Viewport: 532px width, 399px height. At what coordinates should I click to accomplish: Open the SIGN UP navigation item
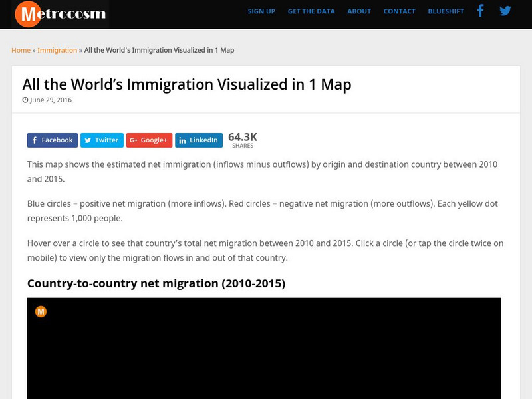click(261, 11)
